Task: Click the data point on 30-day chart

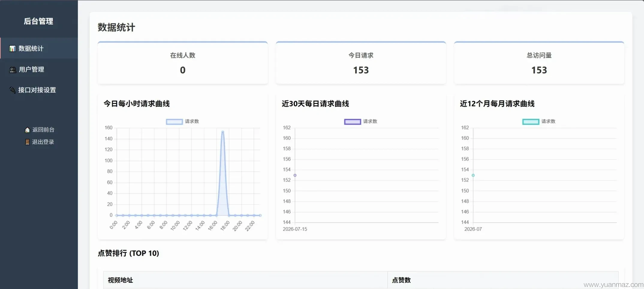Action: click(x=295, y=175)
